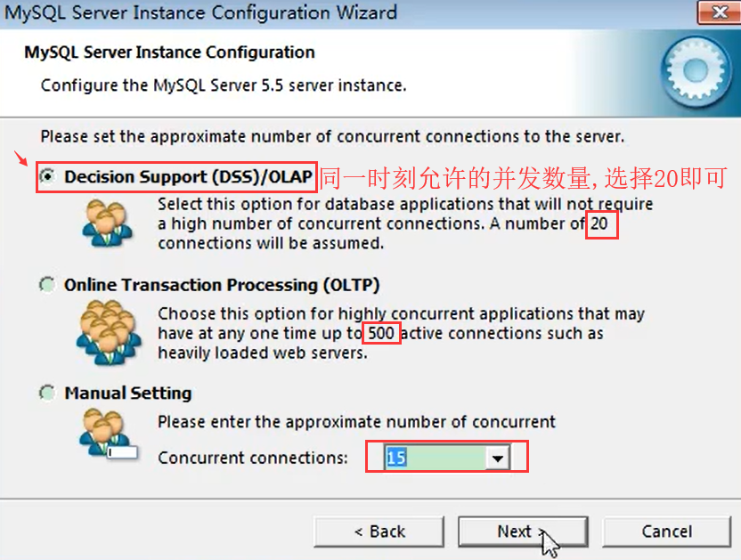Screen dimensions: 741x560
Task: Cancel the configuration wizard
Action: pyautogui.click(x=667, y=532)
